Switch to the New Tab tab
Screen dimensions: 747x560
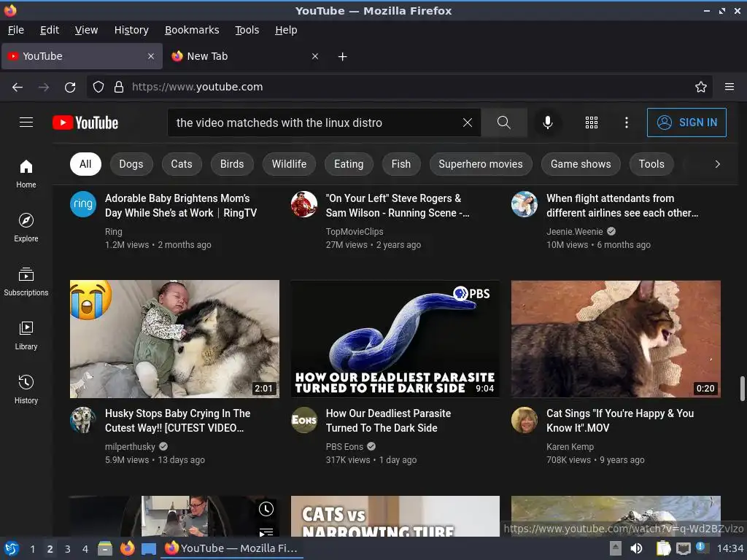[x=245, y=56]
